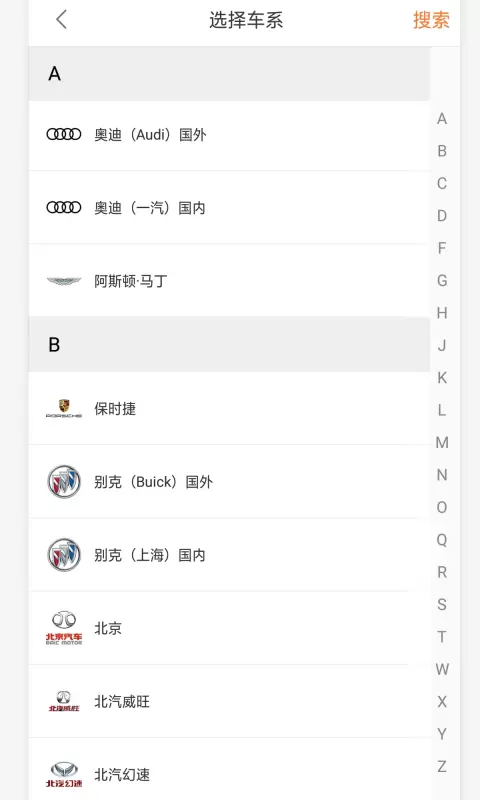Click the Aston Martin wings logo
Image resolution: width=480 pixels, height=800 pixels.
pyautogui.click(x=64, y=281)
